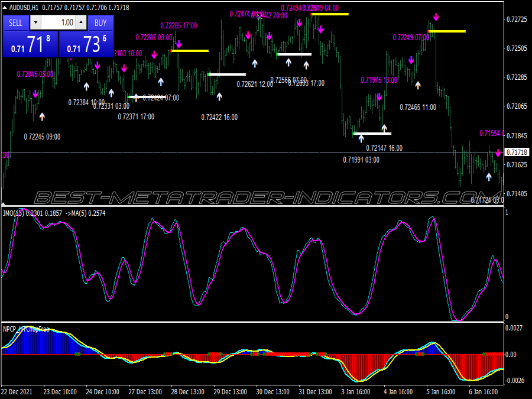Click the -0.0026 scale value of NPCP panel
The image size is (532, 399).
tap(515, 380)
